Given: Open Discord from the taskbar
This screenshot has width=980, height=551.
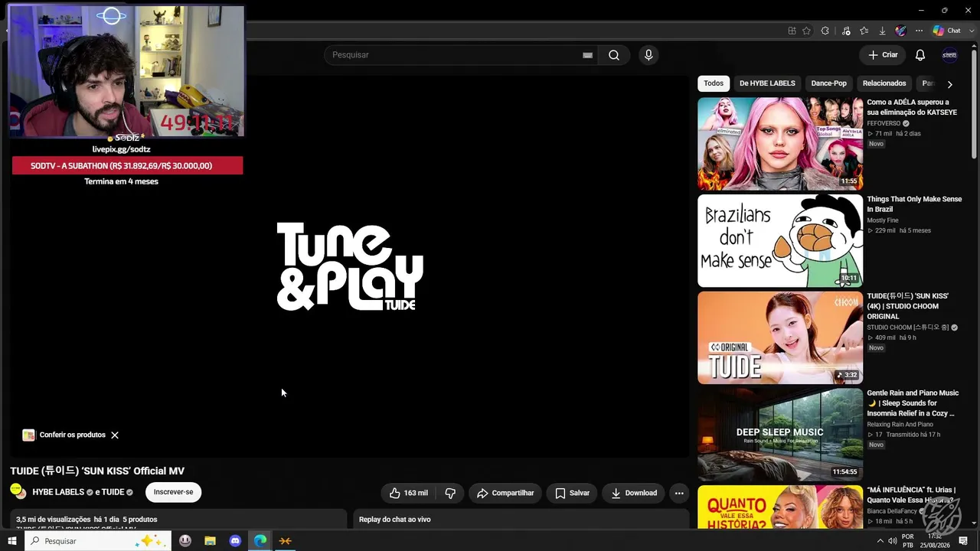Looking at the screenshot, I should click(235, 541).
